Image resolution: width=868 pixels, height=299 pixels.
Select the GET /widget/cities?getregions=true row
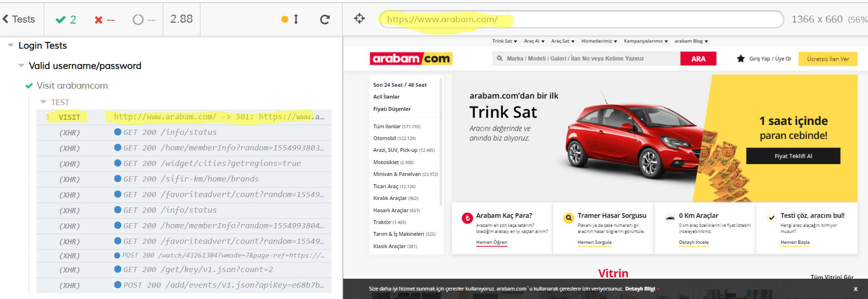(x=184, y=164)
